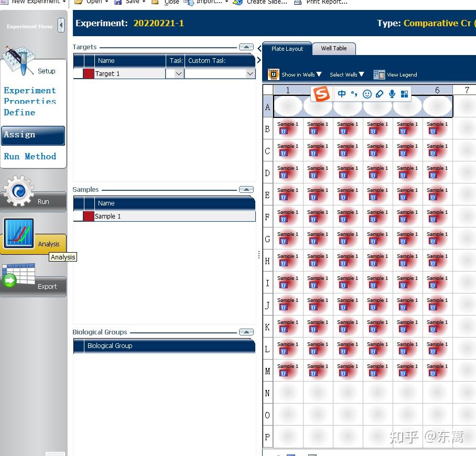
Task: Select the pencil annotation tool
Action: 379,93
